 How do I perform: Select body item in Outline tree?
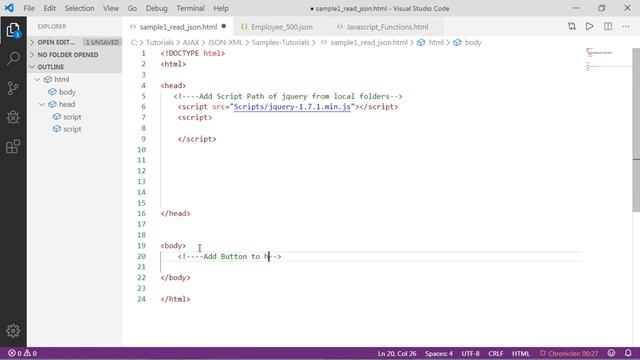coord(67,92)
